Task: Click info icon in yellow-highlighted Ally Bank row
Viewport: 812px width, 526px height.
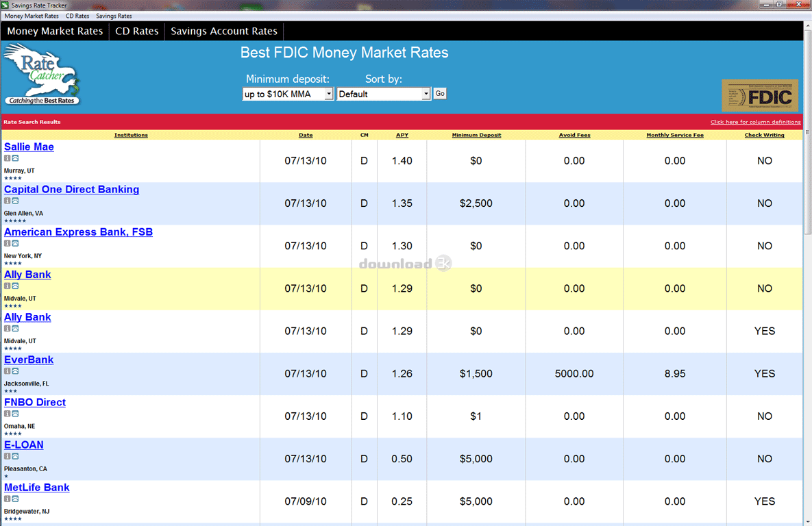Action: point(8,286)
